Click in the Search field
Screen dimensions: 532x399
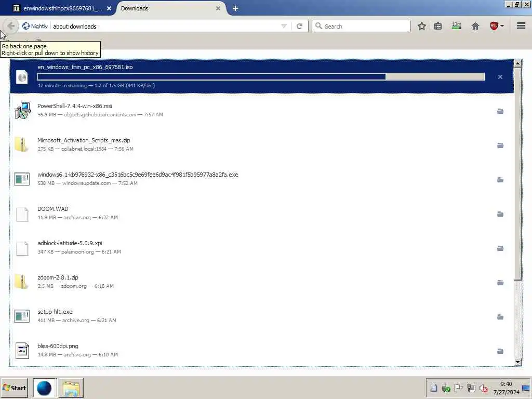point(362,26)
